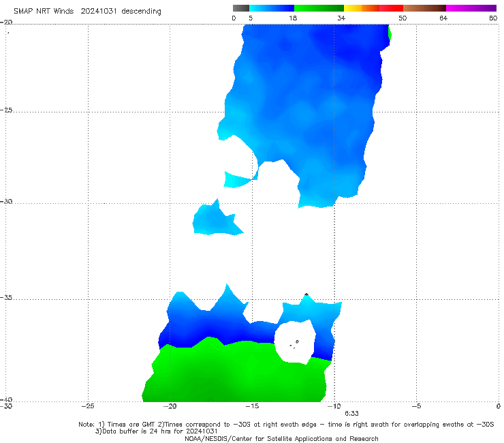Click the '80' label under the color bar
504x443 pixels.
click(x=493, y=18)
